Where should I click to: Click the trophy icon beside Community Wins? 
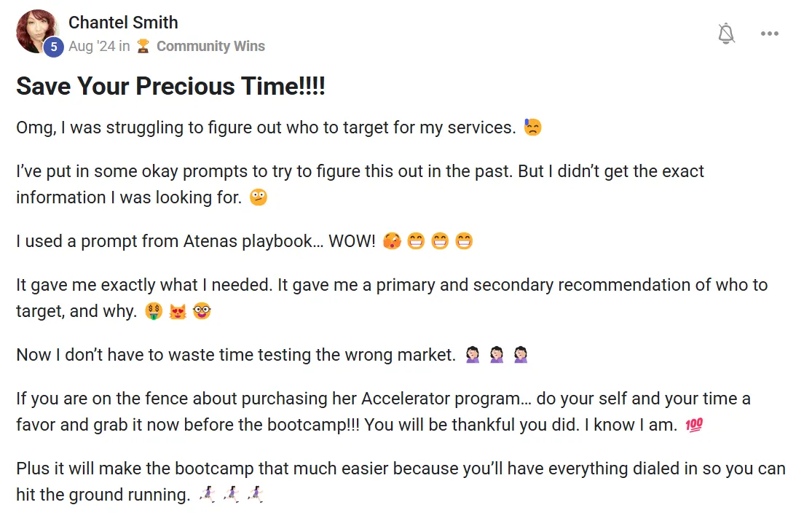(x=143, y=46)
